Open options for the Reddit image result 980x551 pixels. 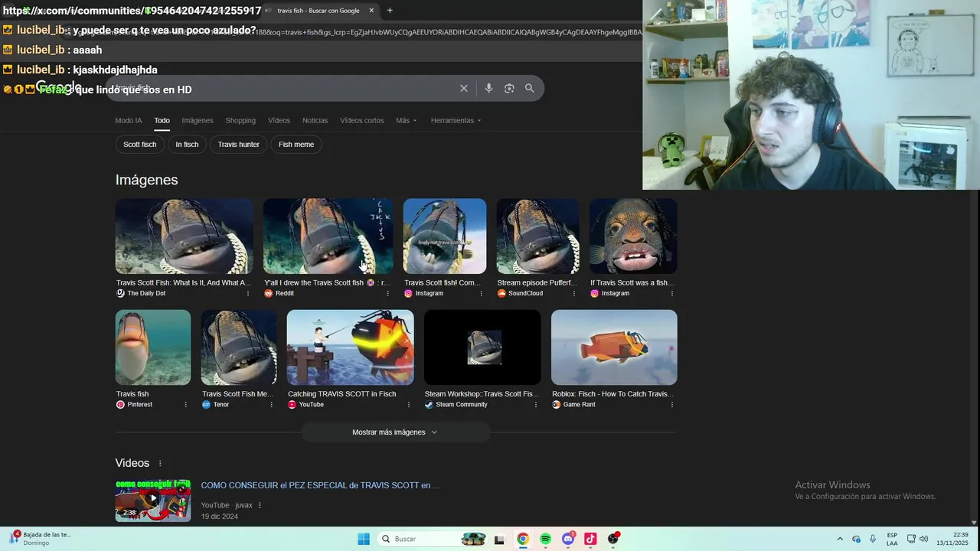(x=387, y=294)
